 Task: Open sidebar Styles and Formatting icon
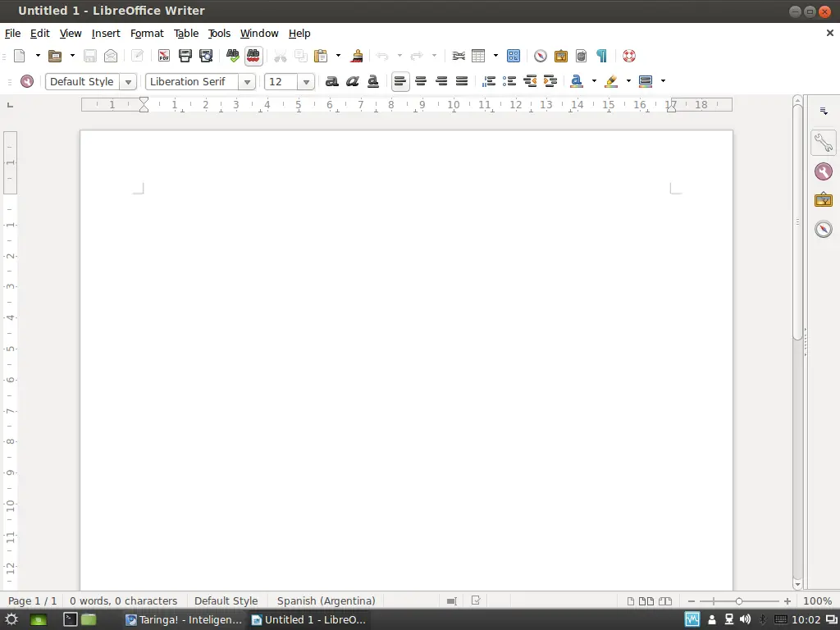click(x=824, y=171)
